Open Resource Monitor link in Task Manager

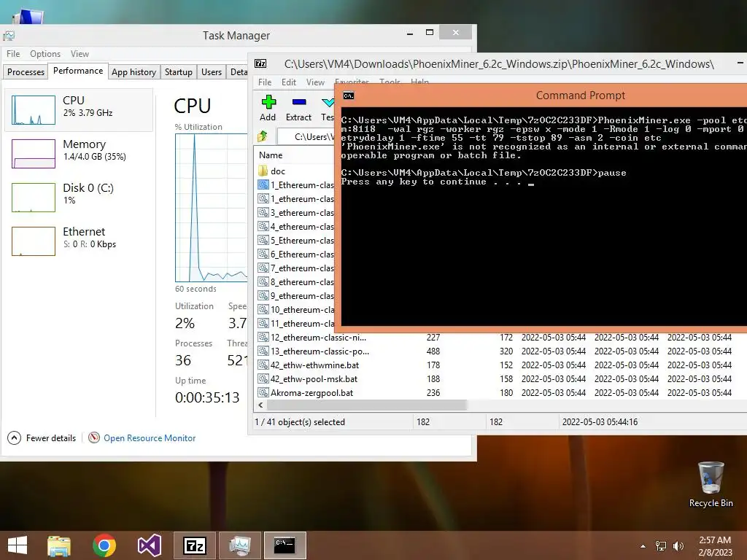149,438
